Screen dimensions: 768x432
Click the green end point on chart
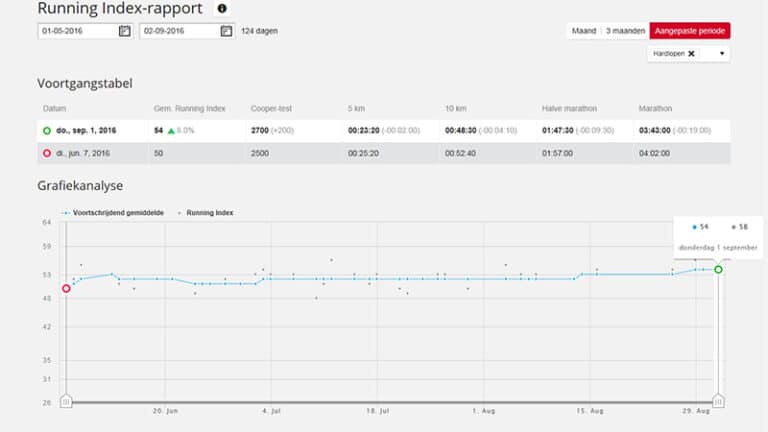pyautogui.click(x=718, y=269)
